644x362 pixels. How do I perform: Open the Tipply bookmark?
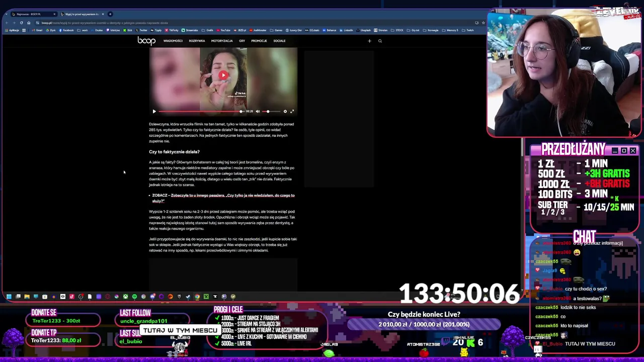156,30
